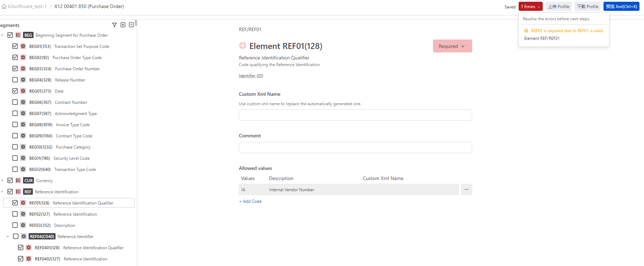Click the Custom Xml Name input field
The width and height of the screenshot is (644, 266).
pyautogui.click(x=355, y=115)
